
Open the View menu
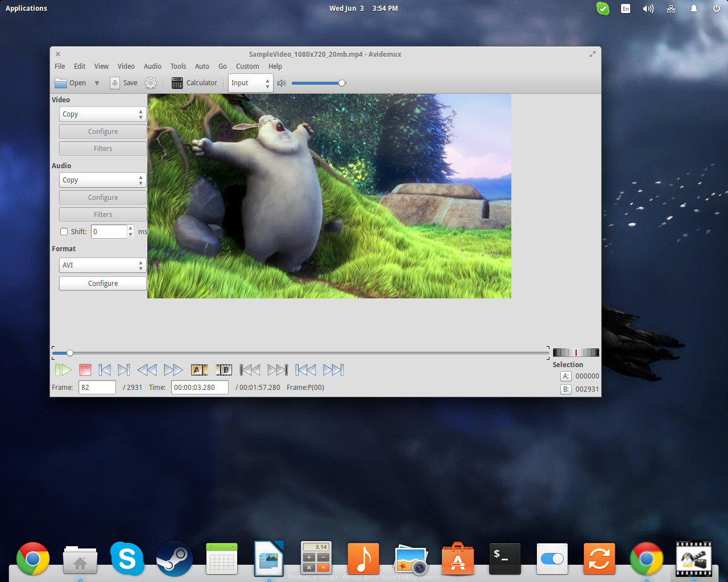click(x=101, y=66)
